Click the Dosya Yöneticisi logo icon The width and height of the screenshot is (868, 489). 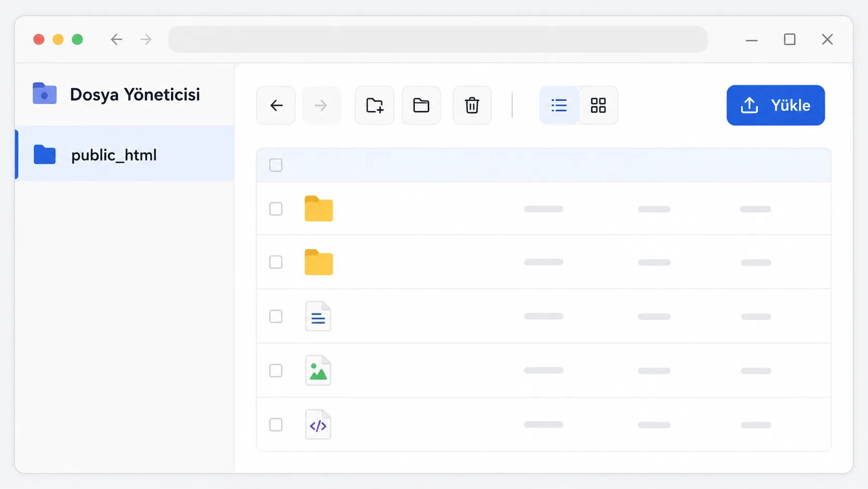click(x=45, y=94)
